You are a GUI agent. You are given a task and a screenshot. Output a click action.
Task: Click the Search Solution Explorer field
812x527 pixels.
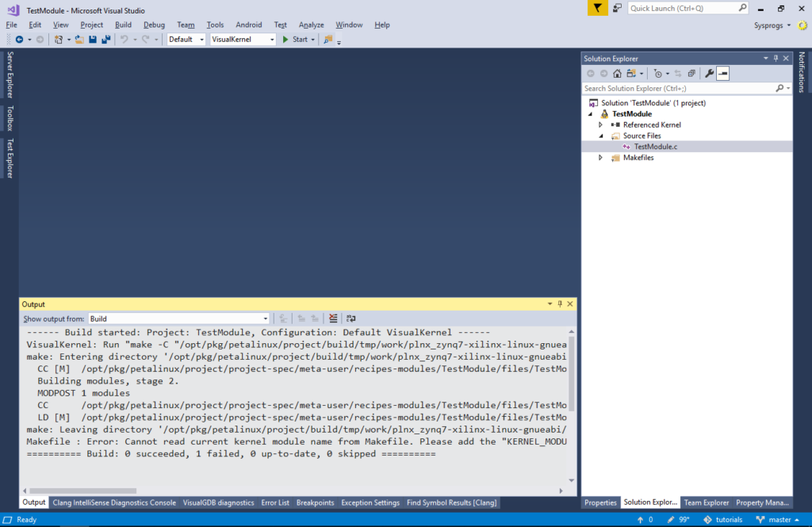(678, 89)
